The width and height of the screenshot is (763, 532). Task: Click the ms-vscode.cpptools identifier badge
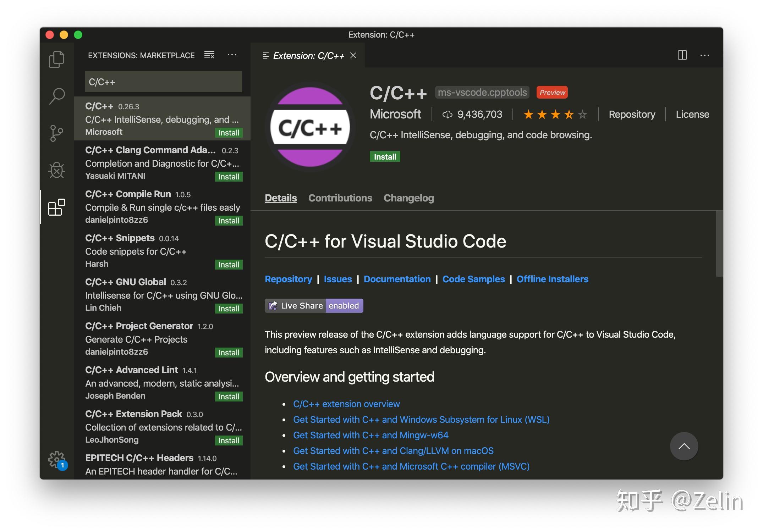click(482, 92)
